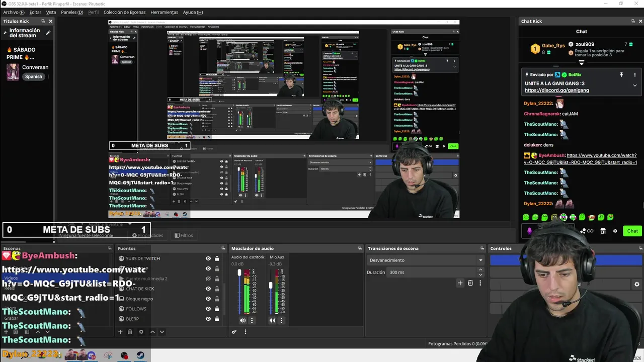The height and width of the screenshot is (362, 644).
Task: Unlock the FOLLOWS source
Action: 217,309
